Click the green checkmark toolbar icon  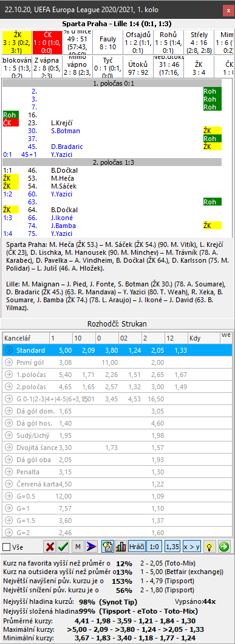pos(63,547)
